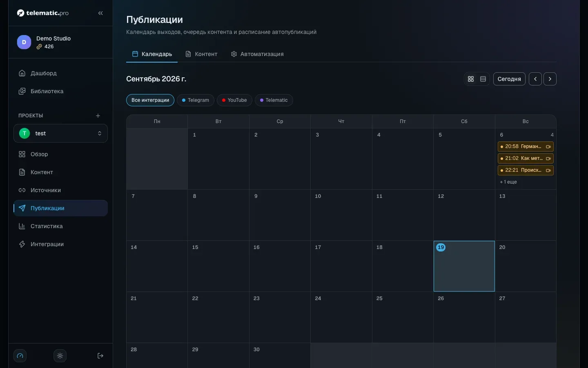
Task: Switch to the Контент tab
Action: 201,54
